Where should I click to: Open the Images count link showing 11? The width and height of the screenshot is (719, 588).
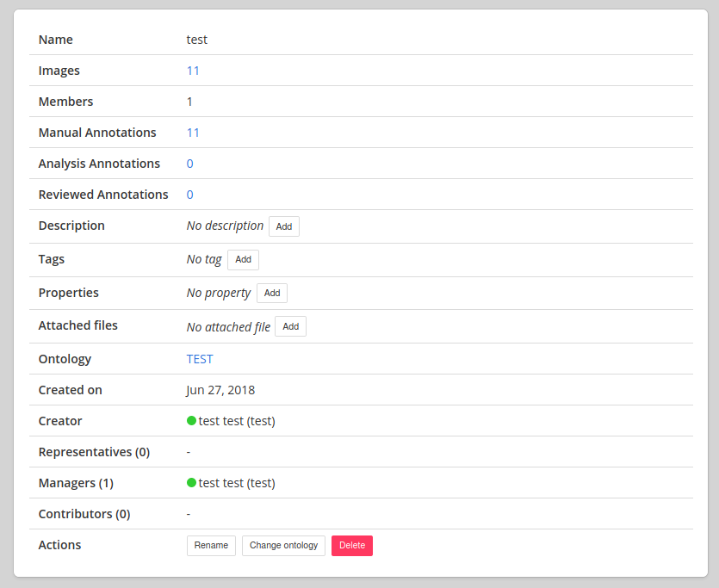coord(193,71)
